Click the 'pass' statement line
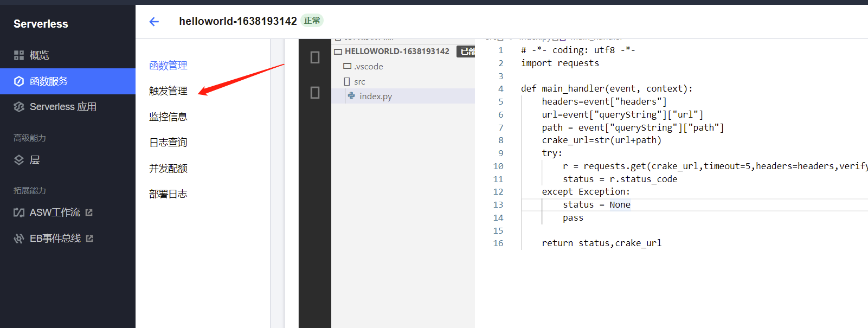The image size is (868, 328). tap(573, 217)
